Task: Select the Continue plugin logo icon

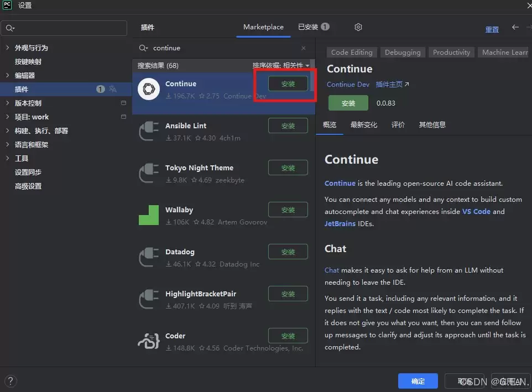Action: (x=149, y=89)
